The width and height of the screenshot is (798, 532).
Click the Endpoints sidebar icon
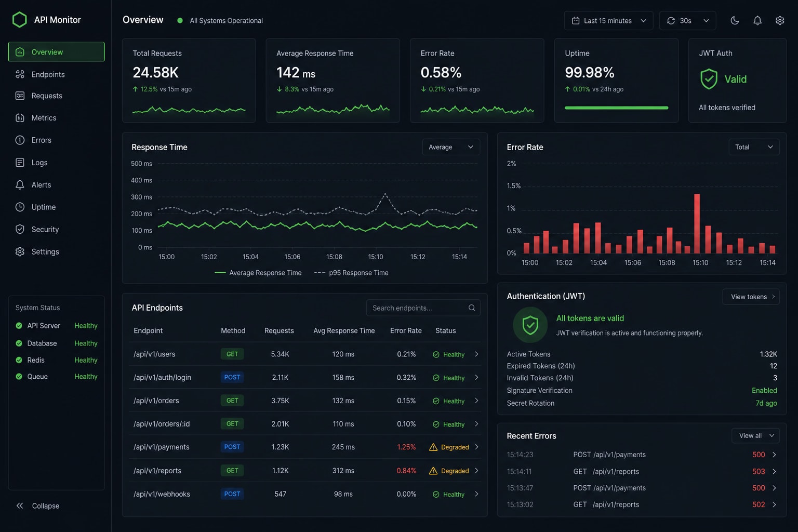[x=20, y=74]
